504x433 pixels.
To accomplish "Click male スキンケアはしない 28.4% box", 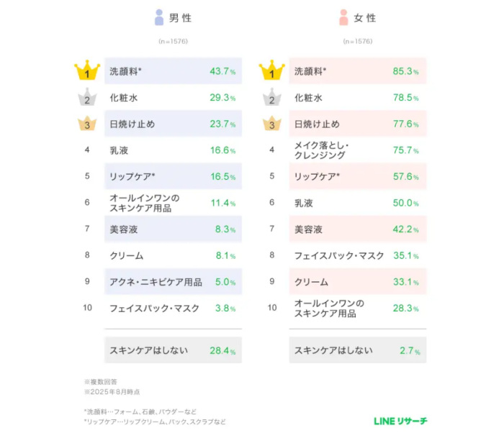I will click(173, 350).
